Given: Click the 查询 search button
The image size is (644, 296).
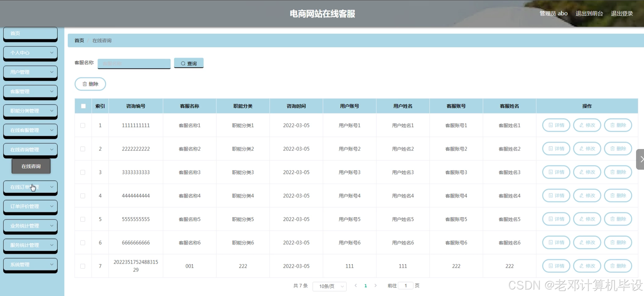Looking at the screenshot, I should click(x=189, y=63).
